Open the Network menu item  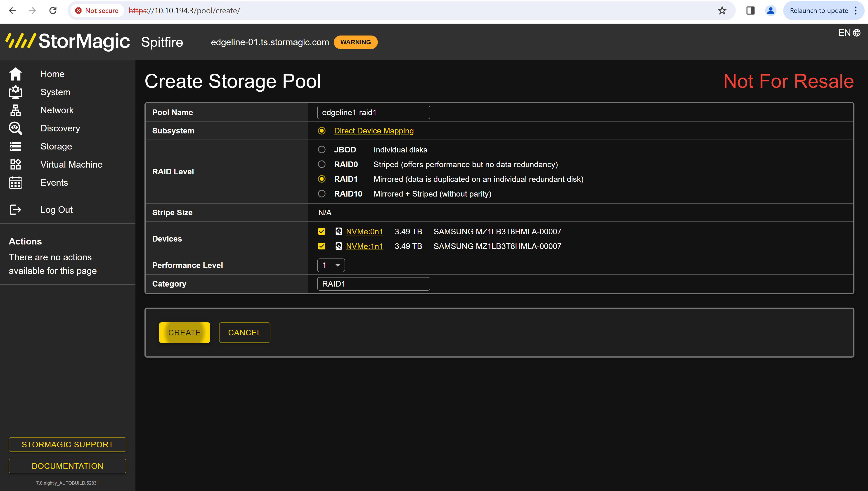coord(57,110)
